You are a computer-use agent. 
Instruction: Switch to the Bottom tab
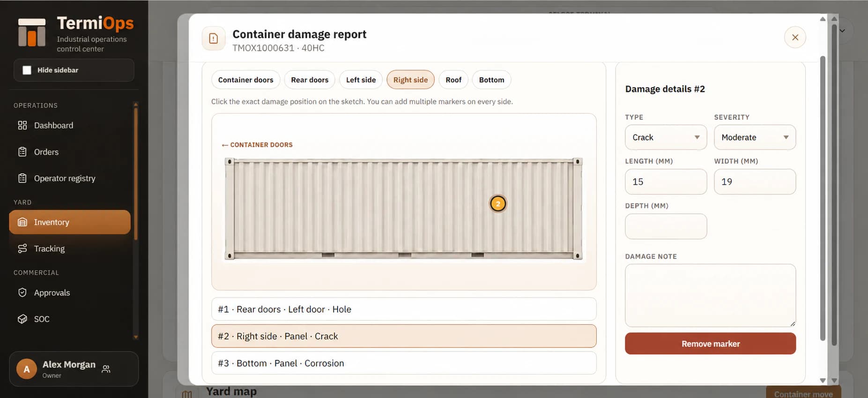point(491,80)
